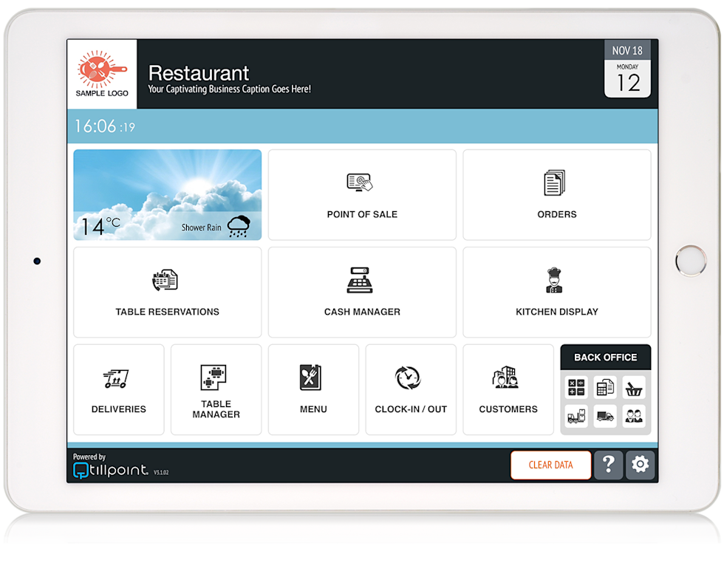Open the Customers module

click(508, 389)
